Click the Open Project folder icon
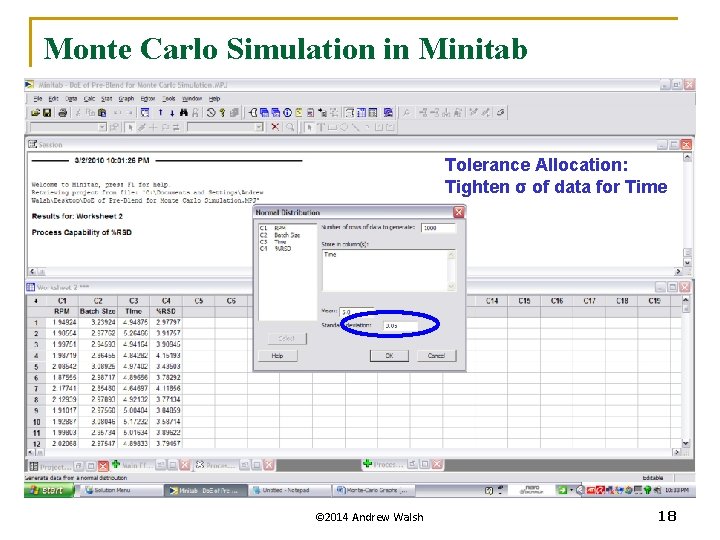 point(35,112)
